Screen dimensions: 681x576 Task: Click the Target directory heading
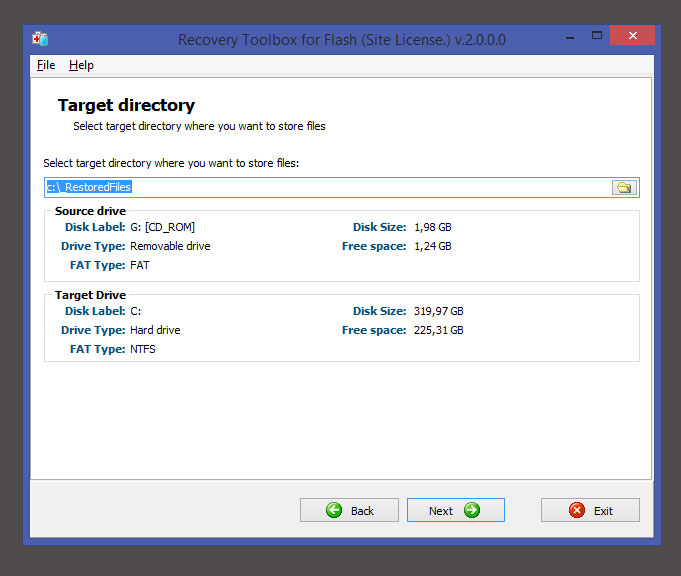click(x=126, y=105)
